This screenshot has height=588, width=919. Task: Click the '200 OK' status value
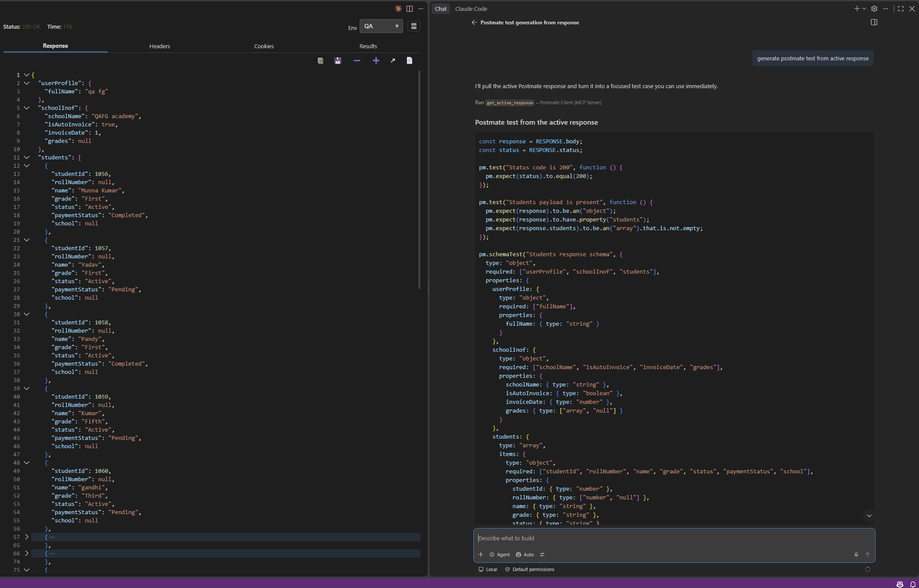[31, 27]
